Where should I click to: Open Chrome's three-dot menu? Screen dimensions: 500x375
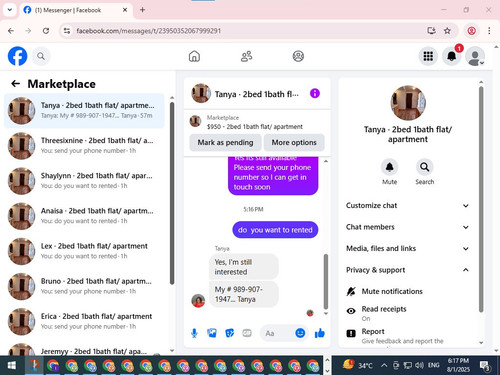coord(489,31)
